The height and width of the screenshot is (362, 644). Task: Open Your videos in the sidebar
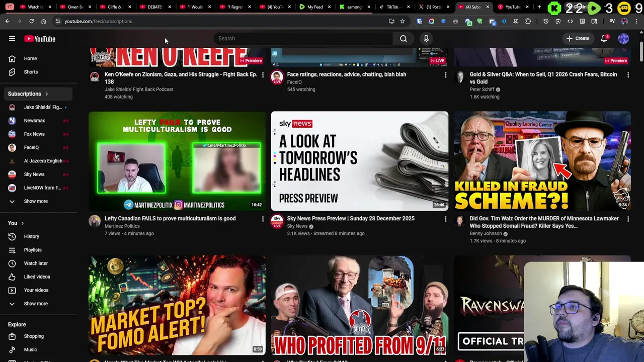[39, 290]
